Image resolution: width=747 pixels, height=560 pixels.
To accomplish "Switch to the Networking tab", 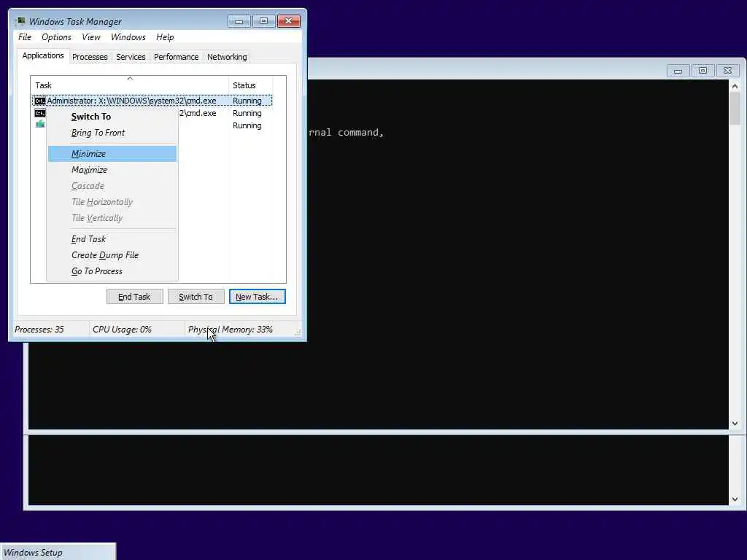I will click(227, 57).
